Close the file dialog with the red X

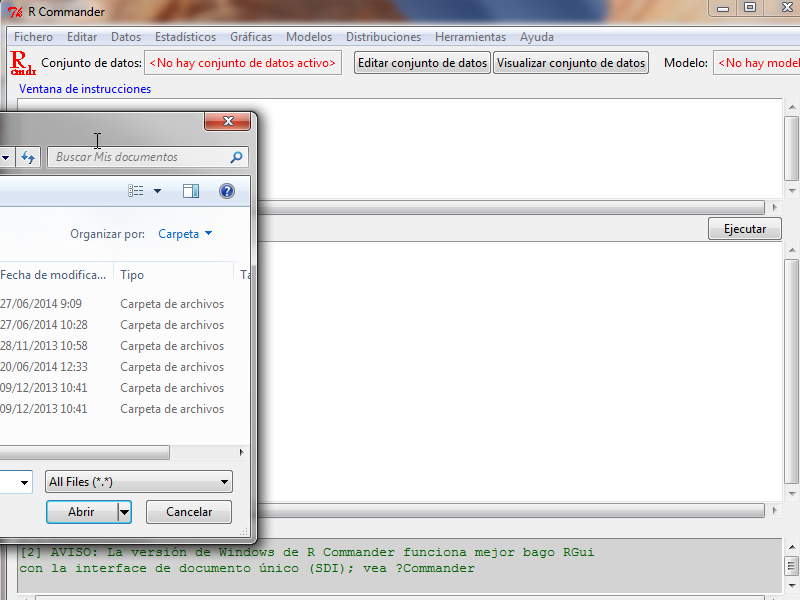(x=227, y=121)
